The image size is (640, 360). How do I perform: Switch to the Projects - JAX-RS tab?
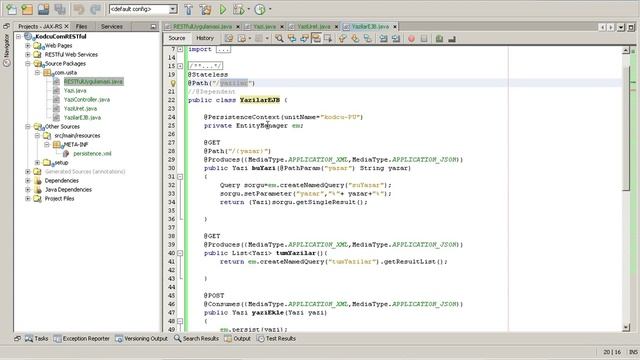(40, 26)
